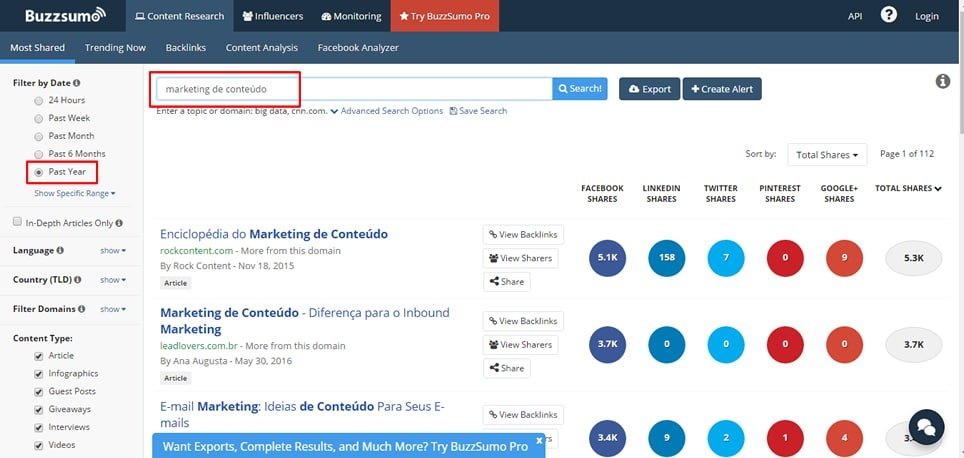Show the Filter Domains options

tap(113, 309)
